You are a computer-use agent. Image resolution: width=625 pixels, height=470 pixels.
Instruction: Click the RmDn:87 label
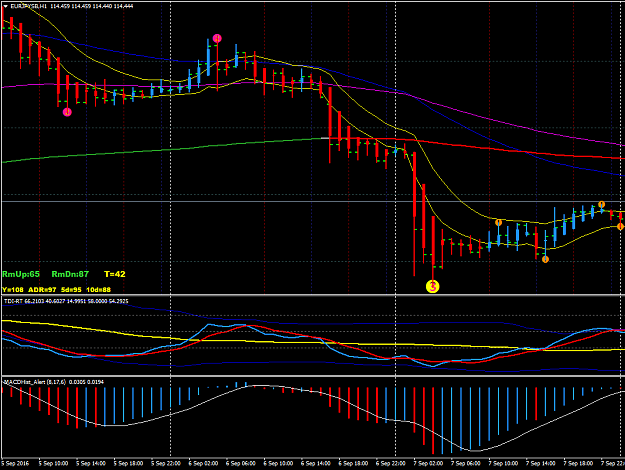[x=70, y=274]
